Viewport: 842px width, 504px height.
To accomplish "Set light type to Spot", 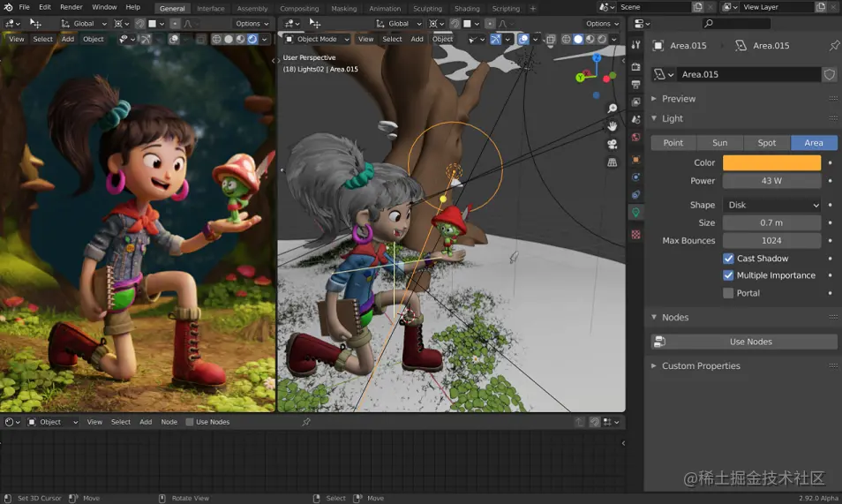I will click(767, 143).
